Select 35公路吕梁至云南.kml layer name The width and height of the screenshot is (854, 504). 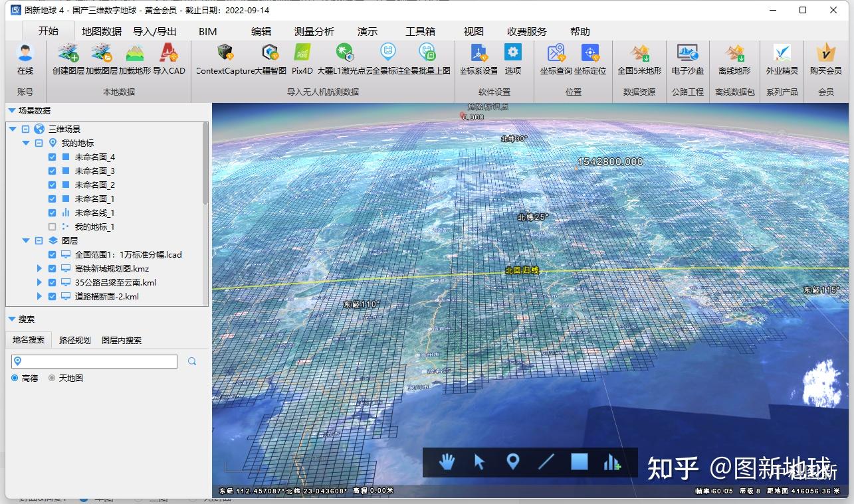tap(116, 282)
